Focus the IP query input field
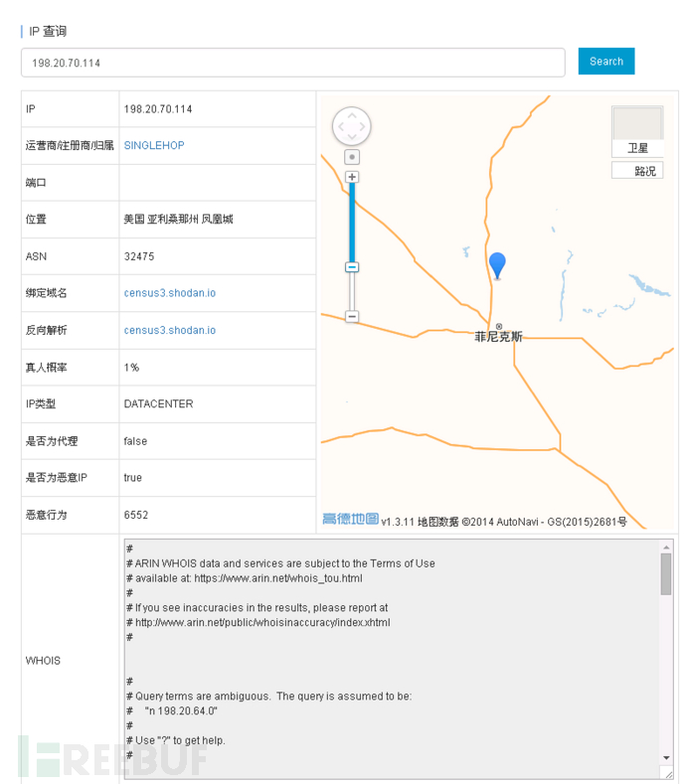Screen dimensions: 686x784 (292, 63)
